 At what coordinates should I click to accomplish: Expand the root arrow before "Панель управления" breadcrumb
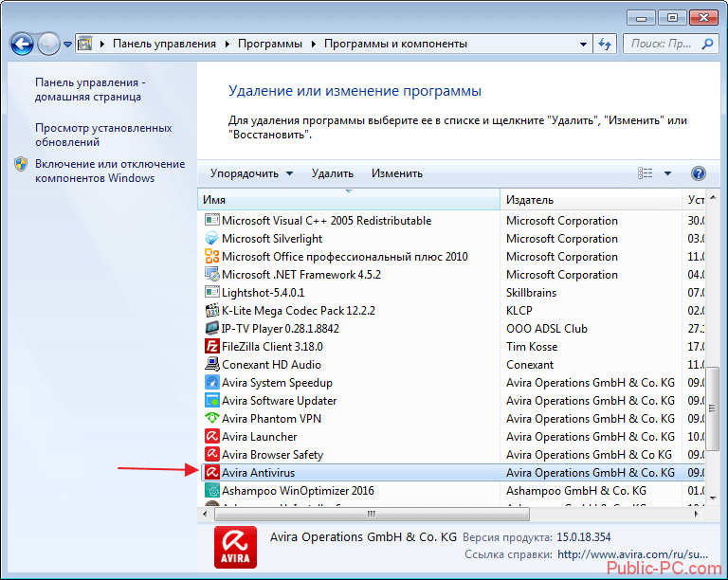tap(102, 45)
